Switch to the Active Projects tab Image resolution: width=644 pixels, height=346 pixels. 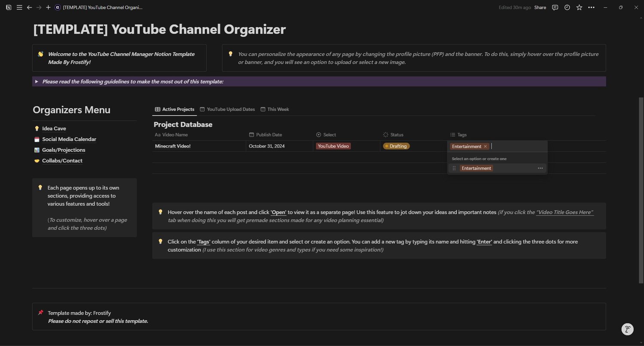[174, 109]
